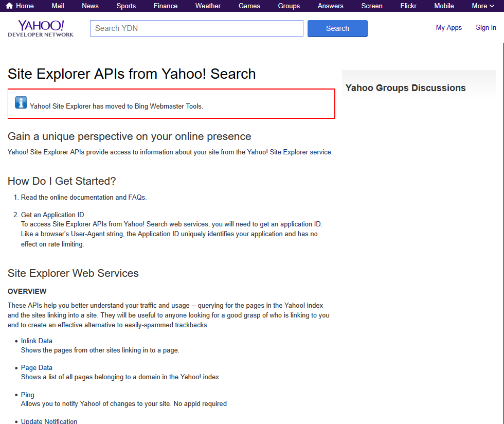Open Finance in the top navigation

166,6
